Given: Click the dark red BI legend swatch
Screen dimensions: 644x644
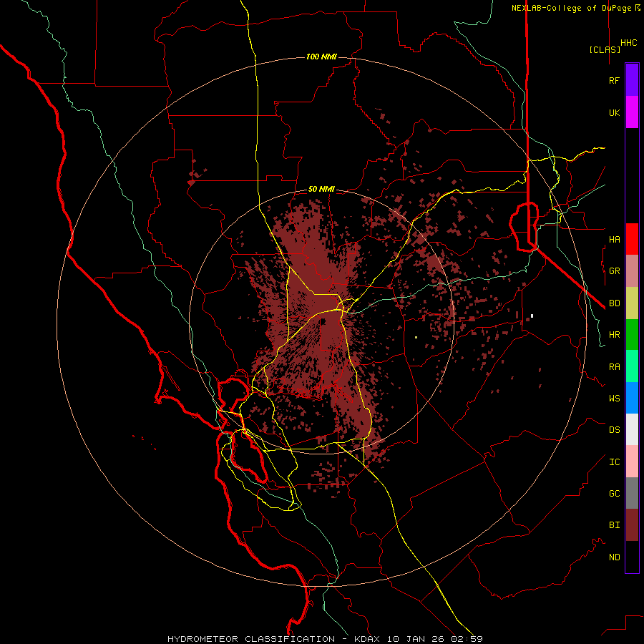Looking at the screenshot, I should (x=632, y=525).
